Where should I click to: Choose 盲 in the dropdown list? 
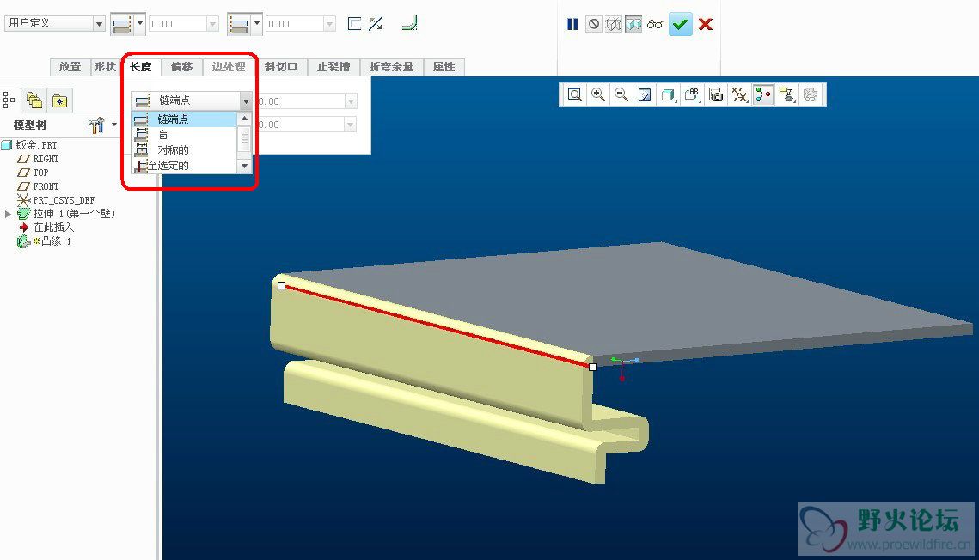184,135
